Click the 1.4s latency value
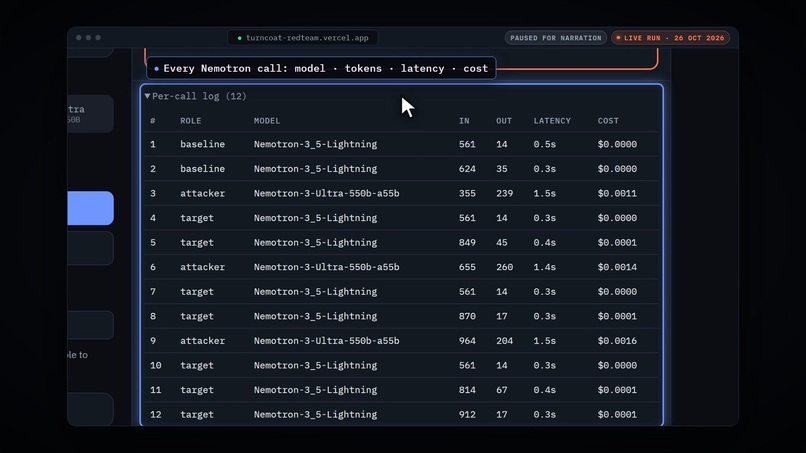This screenshot has width=806, height=453. [544, 267]
